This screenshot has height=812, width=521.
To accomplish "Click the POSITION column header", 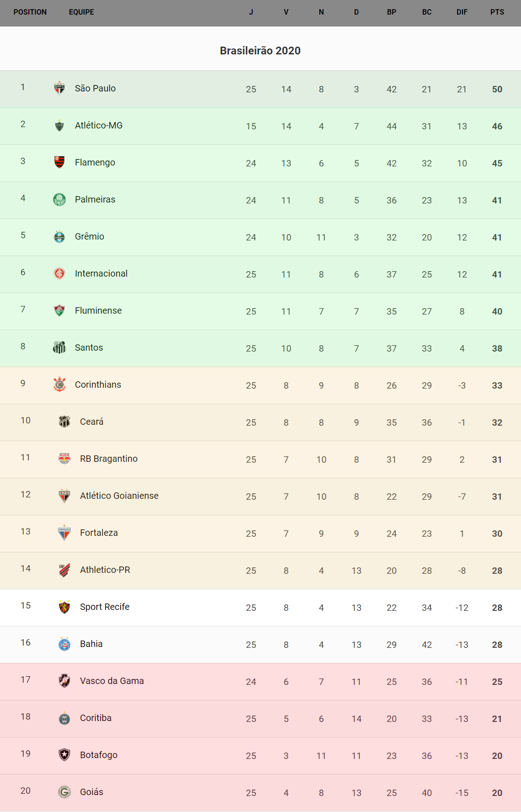I will pyautogui.click(x=30, y=12).
